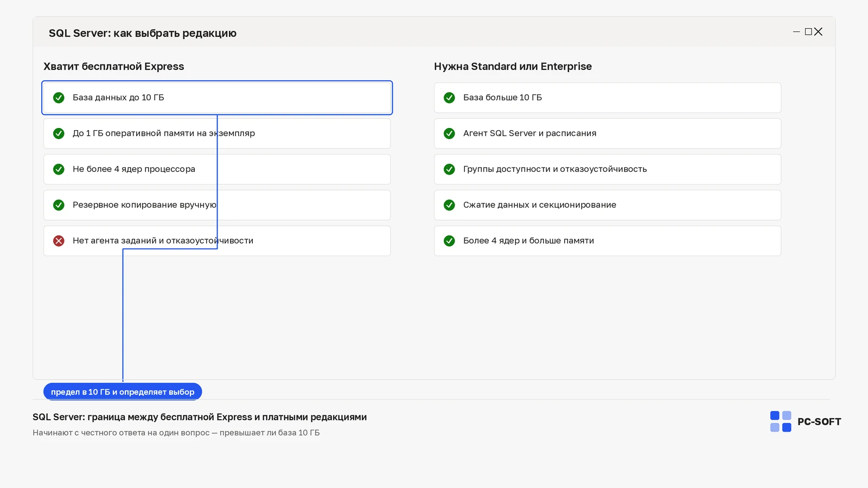Select "Нет агента заданий и отказоустойчивости" text

pyautogui.click(x=163, y=241)
